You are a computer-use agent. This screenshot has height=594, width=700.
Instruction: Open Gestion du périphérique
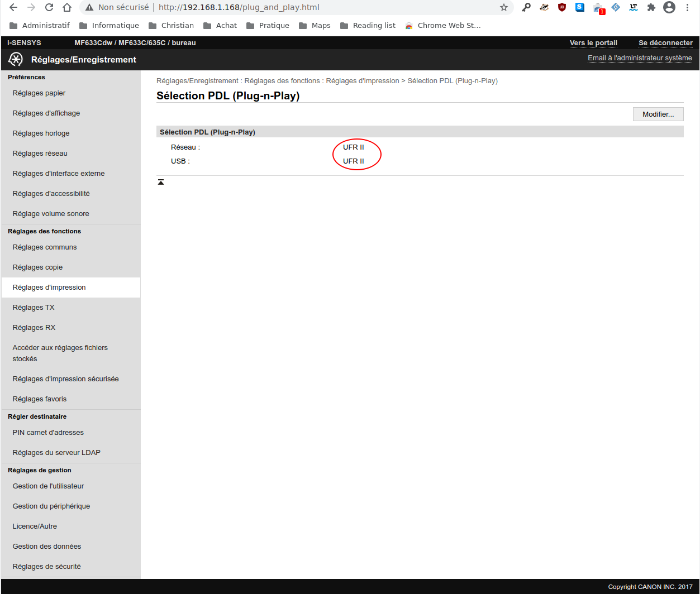click(70, 506)
